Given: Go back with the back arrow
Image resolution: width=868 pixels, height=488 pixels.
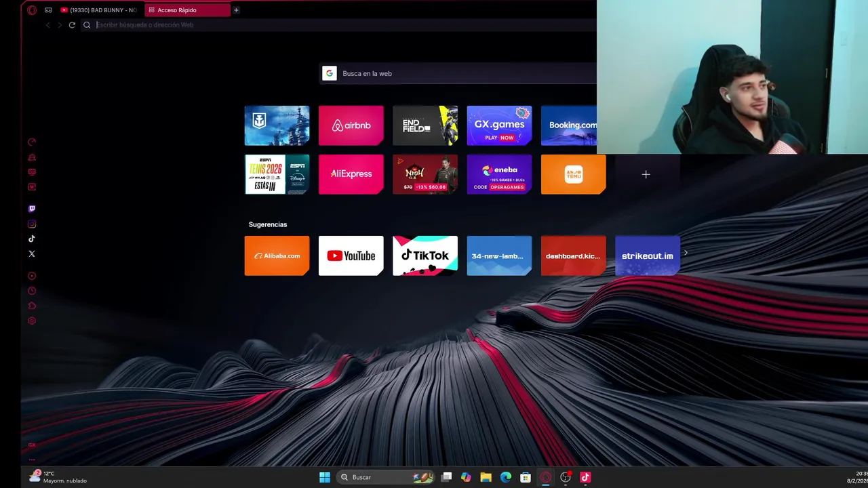Looking at the screenshot, I should [x=47, y=25].
